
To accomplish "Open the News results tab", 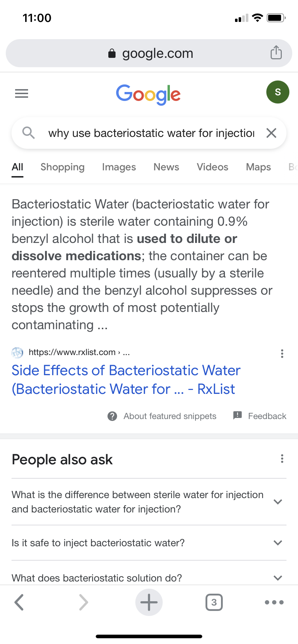I will 166,167.
